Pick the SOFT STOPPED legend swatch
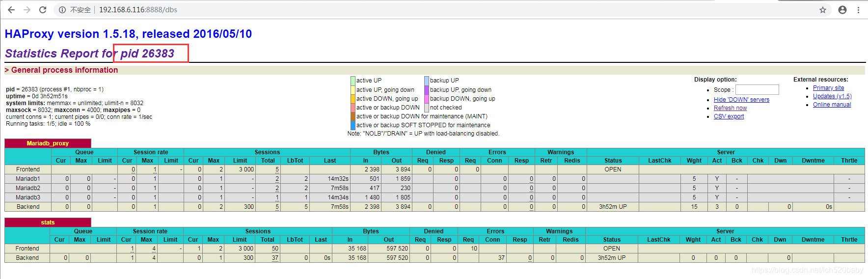868x279 pixels. click(353, 125)
